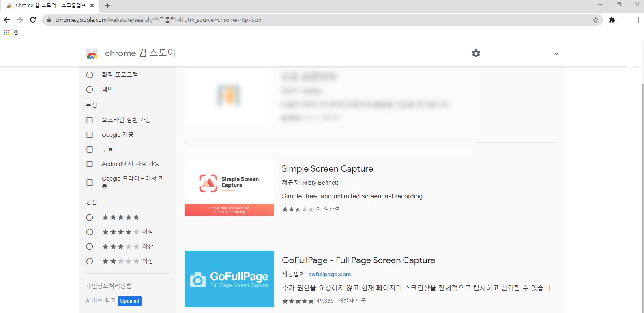This screenshot has width=644, height=313.
Task: Click the 제공자: Misty Bennett text
Action: [310, 183]
